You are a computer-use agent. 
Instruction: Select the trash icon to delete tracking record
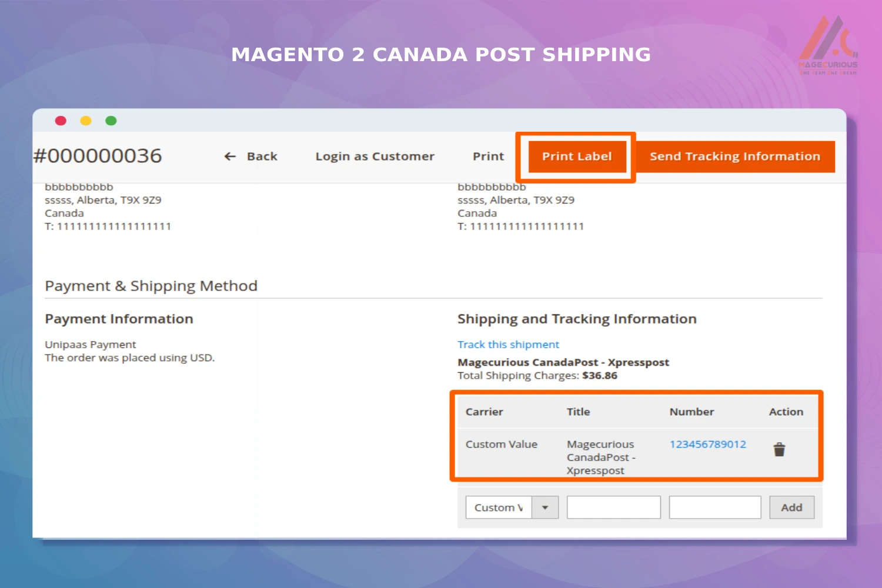click(x=780, y=449)
